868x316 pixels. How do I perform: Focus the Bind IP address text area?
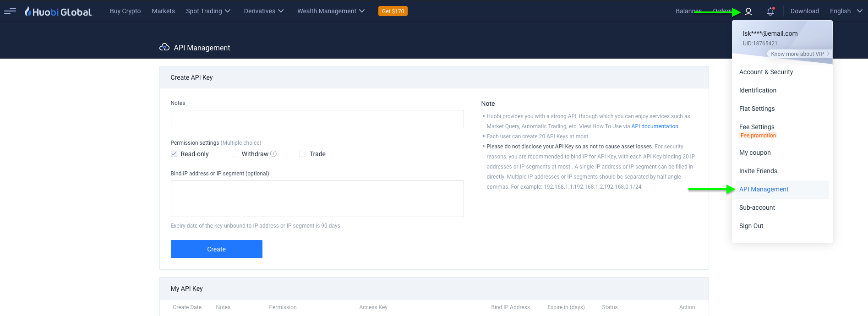317,199
